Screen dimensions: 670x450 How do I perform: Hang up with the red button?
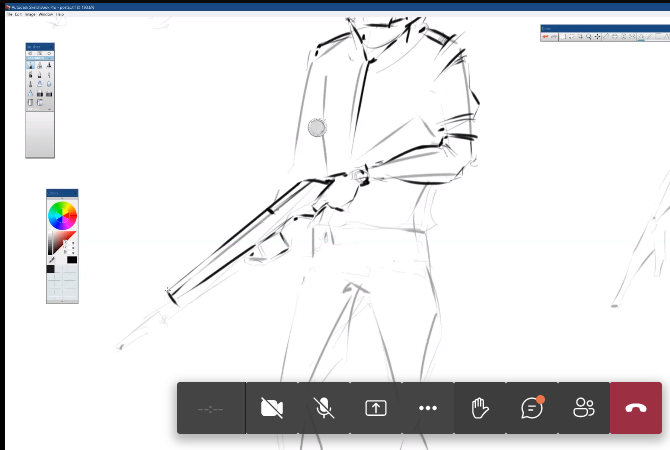pos(636,408)
